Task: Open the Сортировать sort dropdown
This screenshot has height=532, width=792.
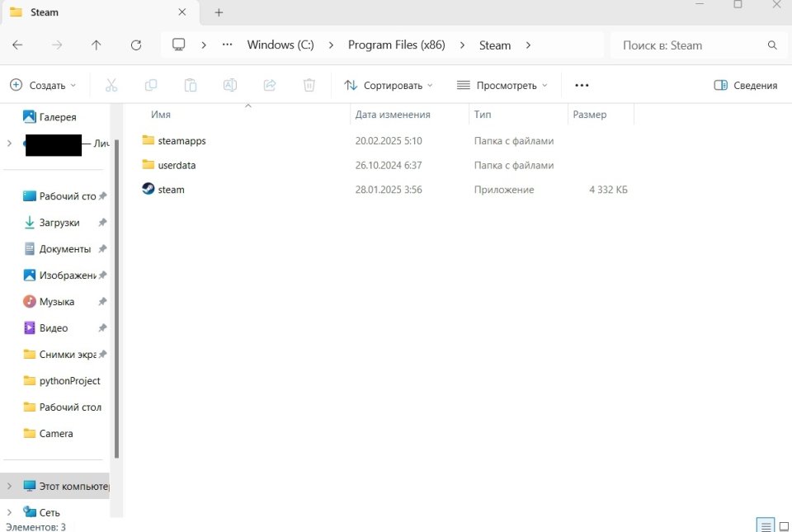Action: pos(388,85)
